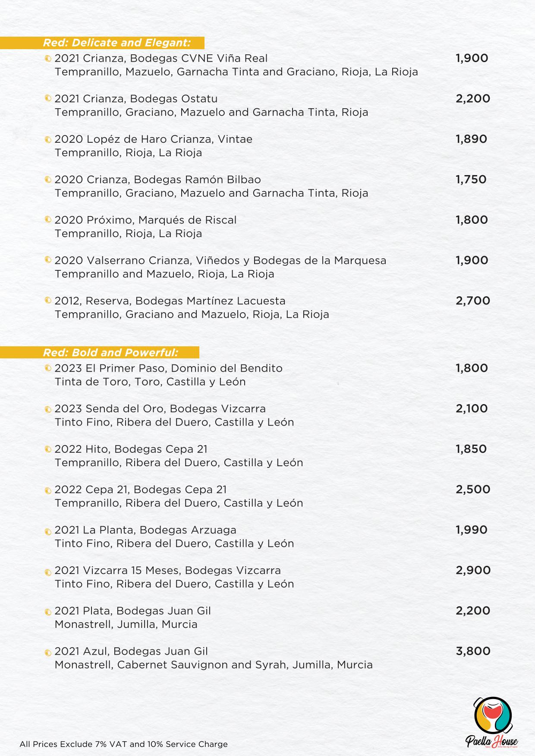Select 2020 Valserrano Crianza wine title
The width and height of the screenshot is (535, 756).
(x=220, y=260)
